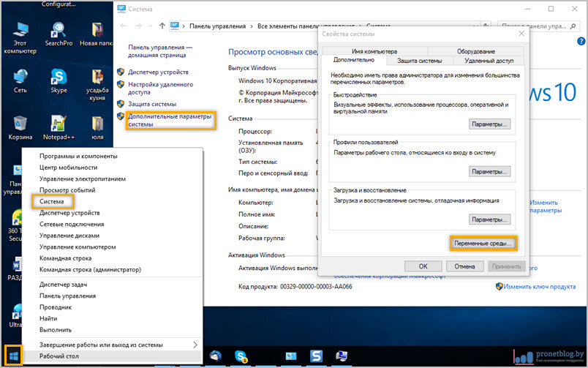The image size is (588, 368).
Task: Open the Защита системы tab
Action: (x=419, y=61)
